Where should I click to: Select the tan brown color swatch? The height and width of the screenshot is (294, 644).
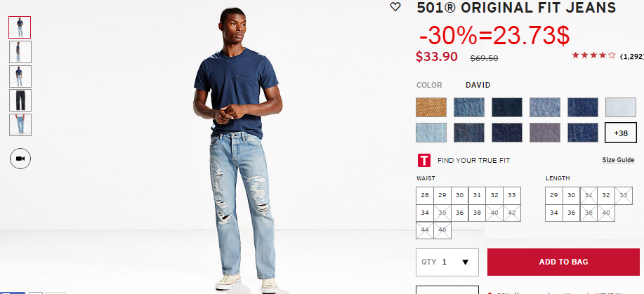pyautogui.click(x=431, y=107)
